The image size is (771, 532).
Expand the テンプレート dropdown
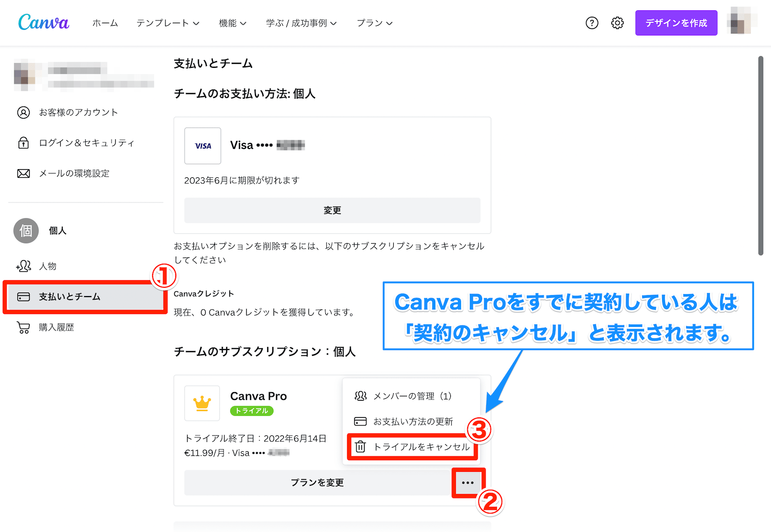pyautogui.click(x=168, y=23)
